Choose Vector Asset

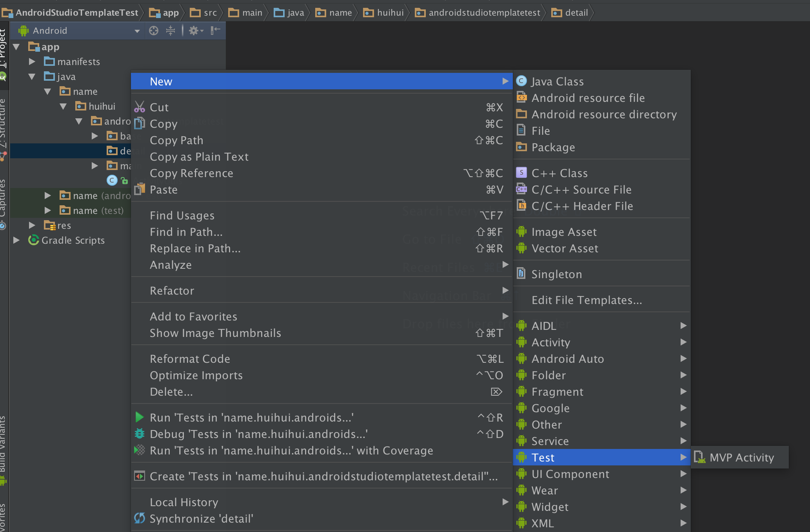601,248
